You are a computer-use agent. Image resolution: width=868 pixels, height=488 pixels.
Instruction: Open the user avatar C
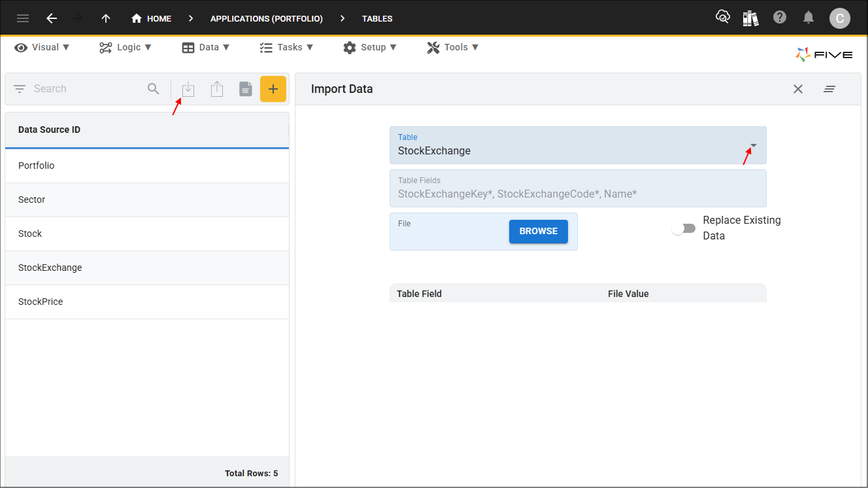pyautogui.click(x=840, y=18)
